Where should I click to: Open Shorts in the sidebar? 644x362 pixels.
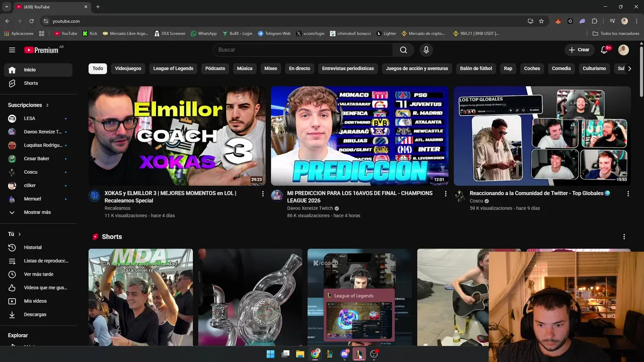tap(38, 83)
